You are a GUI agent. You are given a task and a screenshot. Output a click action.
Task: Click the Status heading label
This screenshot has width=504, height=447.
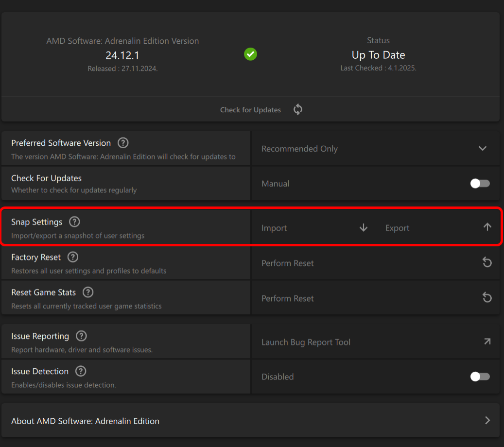[378, 40]
